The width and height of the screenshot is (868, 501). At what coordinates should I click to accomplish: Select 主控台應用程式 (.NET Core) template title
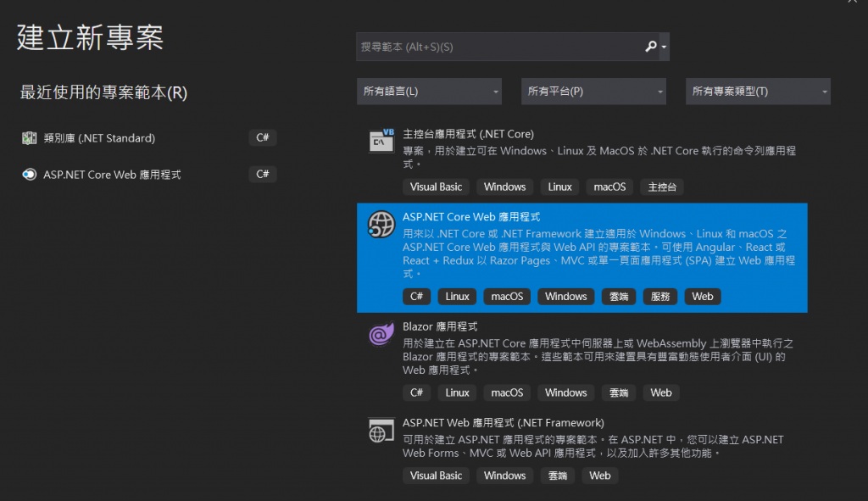pos(468,134)
